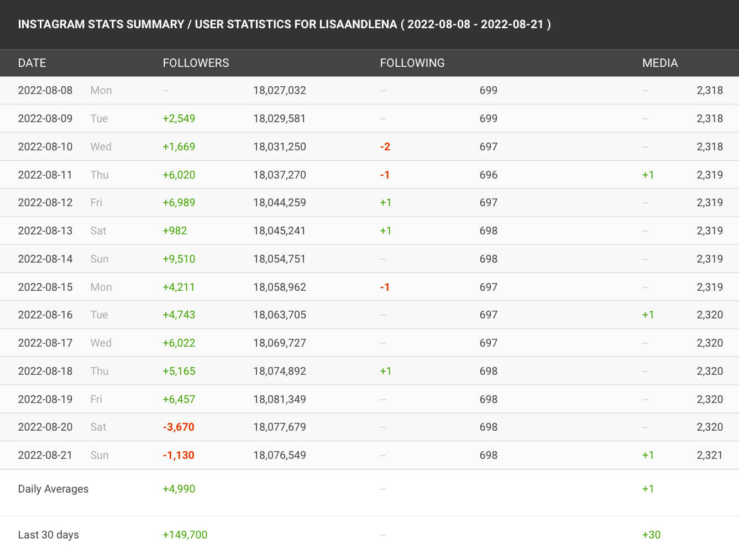Click media change +1 on 2022-08-11 row
This screenshot has width=739, height=560.
[648, 175]
